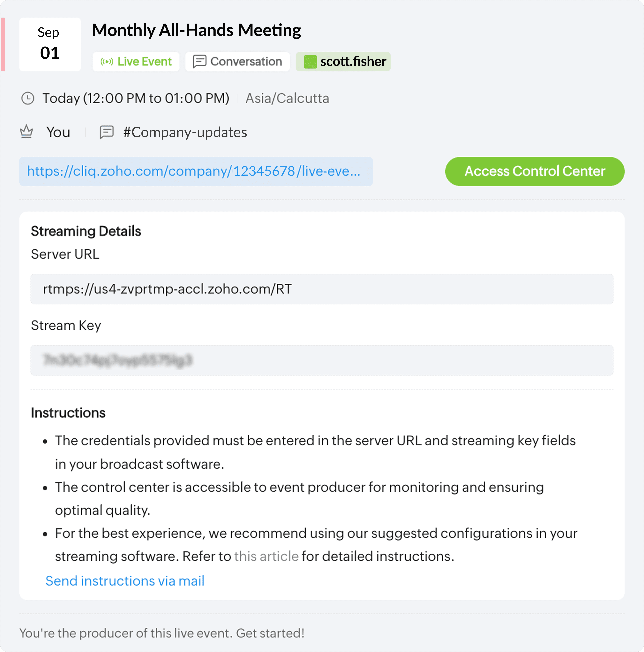This screenshot has width=644, height=652.
Task: Open the #Company-updates channel
Action: click(x=185, y=132)
